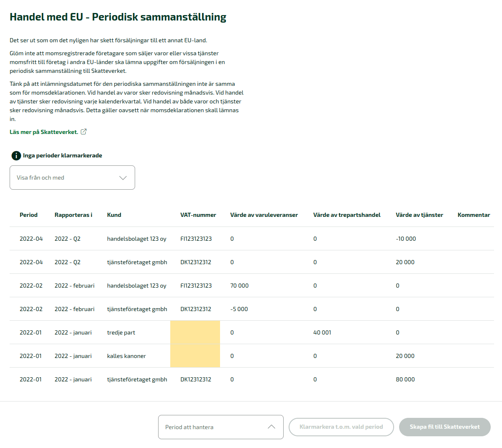
Task: Click the Värde av trepartshandel column header
Action: click(347, 215)
